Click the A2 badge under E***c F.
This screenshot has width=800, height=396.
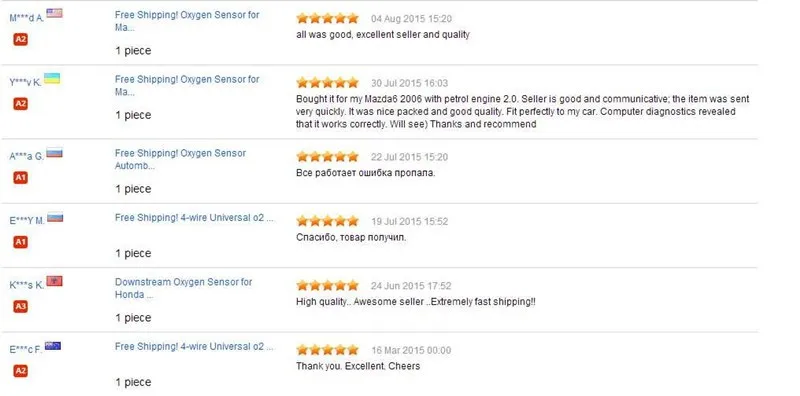pyautogui.click(x=20, y=371)
